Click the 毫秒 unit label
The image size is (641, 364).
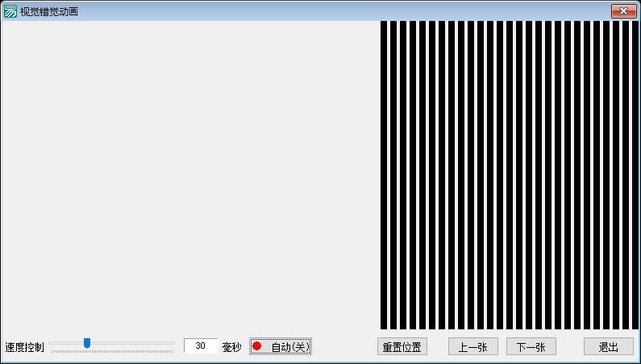tap(231, 347)
